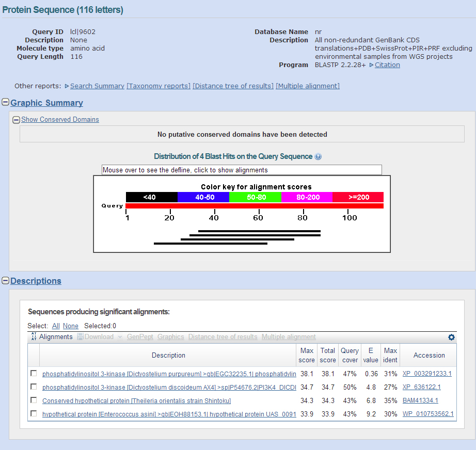This screenshot has height=450, width=476.
Task: Open accession BAM41334.1
Action: click(x=420, y=400)
